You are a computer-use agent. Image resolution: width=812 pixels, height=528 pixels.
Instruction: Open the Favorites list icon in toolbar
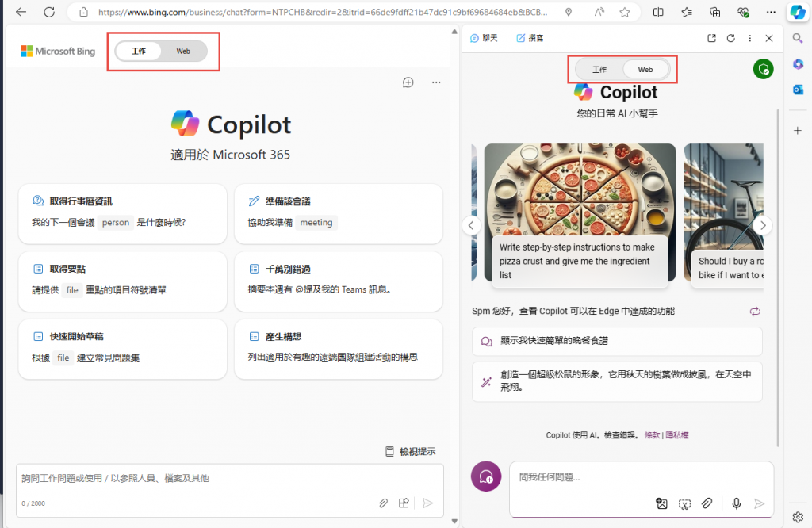pyautogui.click(x=687, y=12)
